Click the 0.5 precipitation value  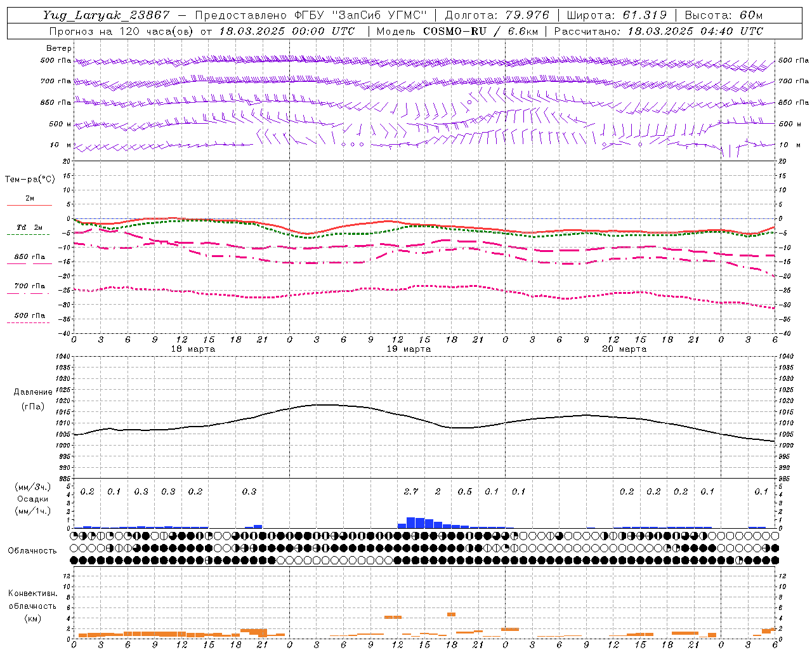coord(465,491)
